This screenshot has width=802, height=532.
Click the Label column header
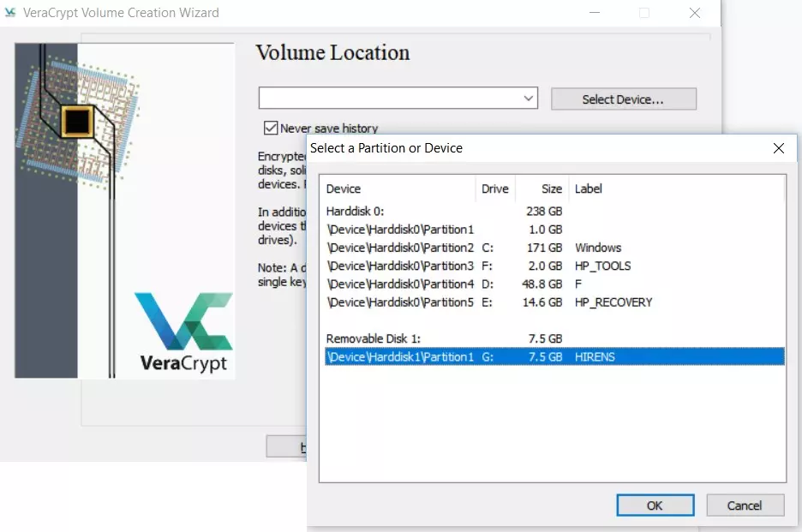(677, 188)
